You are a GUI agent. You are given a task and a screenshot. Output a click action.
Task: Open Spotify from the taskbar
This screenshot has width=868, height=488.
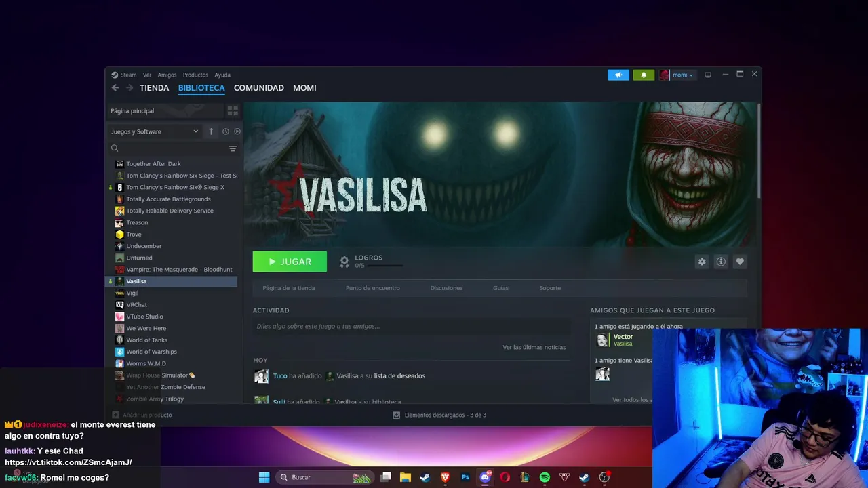[545, 477]
